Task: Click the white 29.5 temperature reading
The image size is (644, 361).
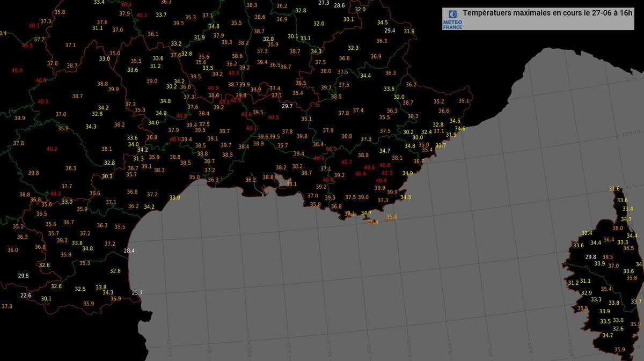Action: [23, 276]
